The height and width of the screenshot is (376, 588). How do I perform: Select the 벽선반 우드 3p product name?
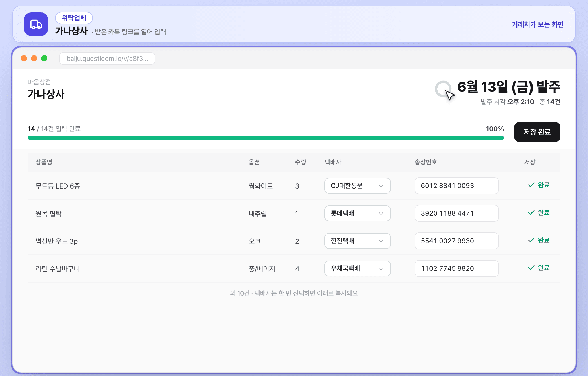pos(57,241)
